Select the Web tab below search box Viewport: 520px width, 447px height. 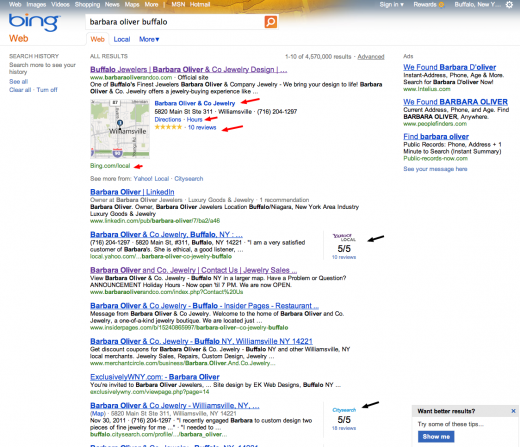pyautogui.click(x=97, y=39)
